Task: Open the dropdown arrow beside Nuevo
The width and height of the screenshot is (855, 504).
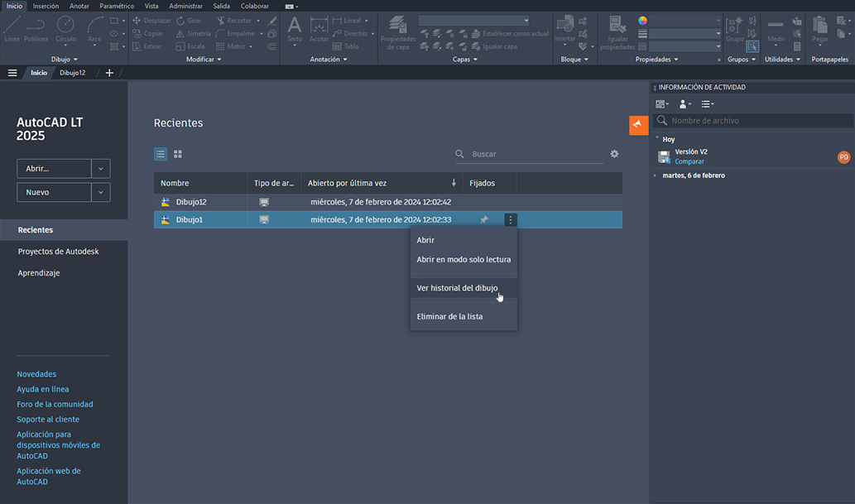Action: point(101,193)
